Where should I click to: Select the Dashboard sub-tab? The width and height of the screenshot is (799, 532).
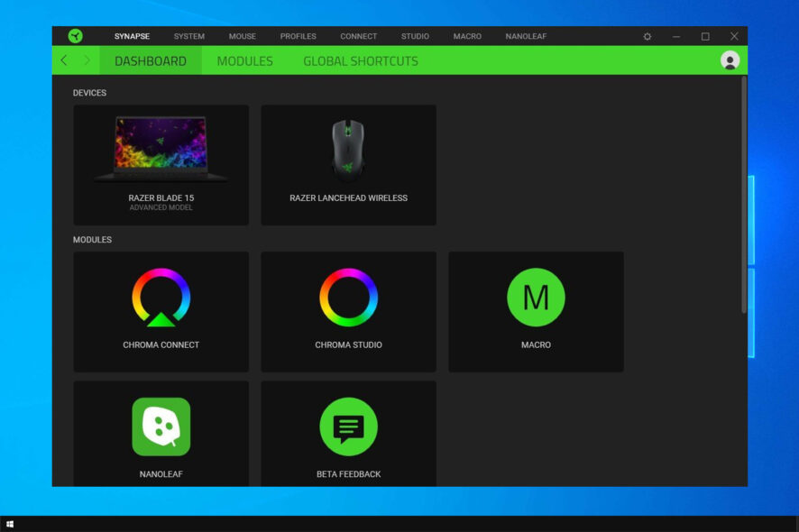[151, 60]
